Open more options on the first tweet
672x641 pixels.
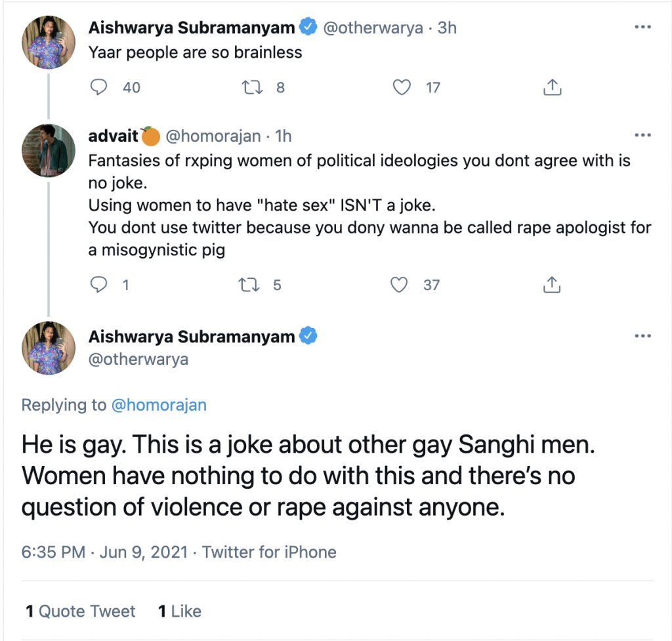[643, 27]
